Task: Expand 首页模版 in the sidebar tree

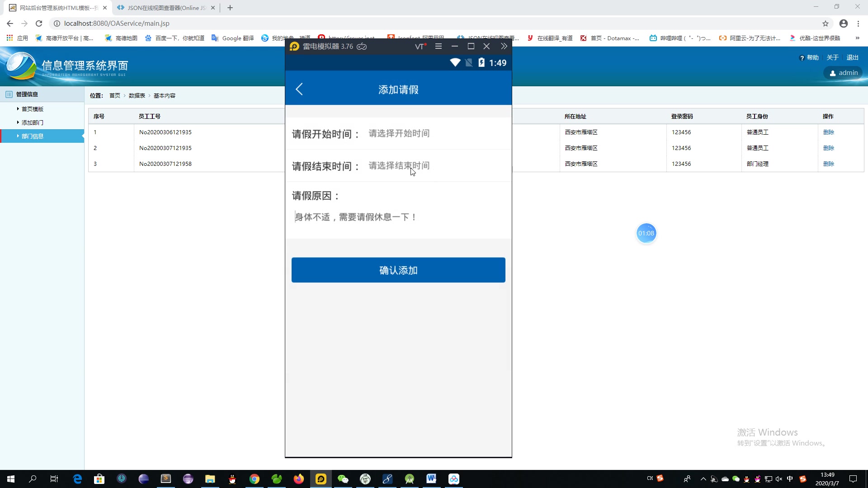Action: pos(33,109)
